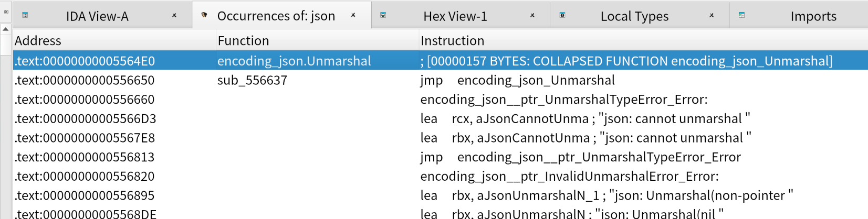Close the left side panel
This screenshot has width=868, height=219.
[x=6, y=12]
